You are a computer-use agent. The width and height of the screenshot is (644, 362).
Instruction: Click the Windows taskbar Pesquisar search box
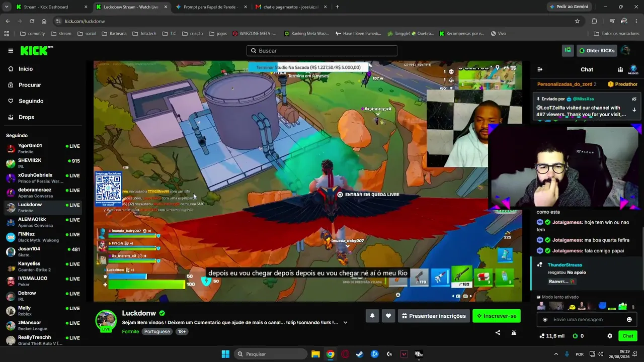pyautogui.click(x=271, y=354)
